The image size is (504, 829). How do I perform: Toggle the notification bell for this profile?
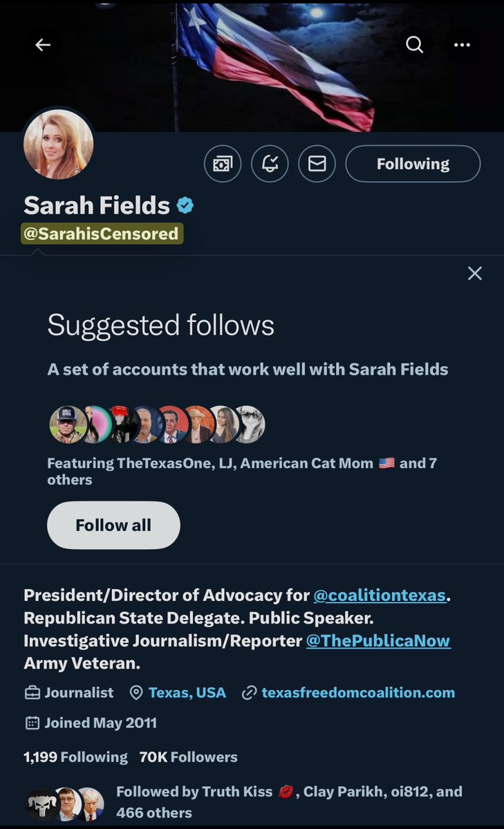(x=270, y=164)
